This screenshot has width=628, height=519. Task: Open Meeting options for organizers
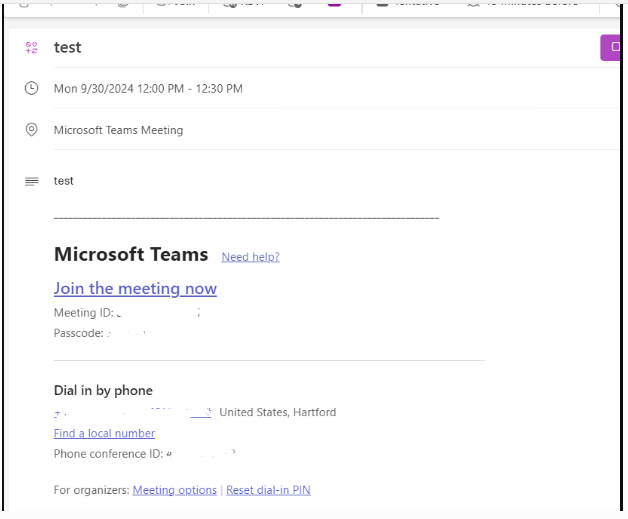point(174,490)
